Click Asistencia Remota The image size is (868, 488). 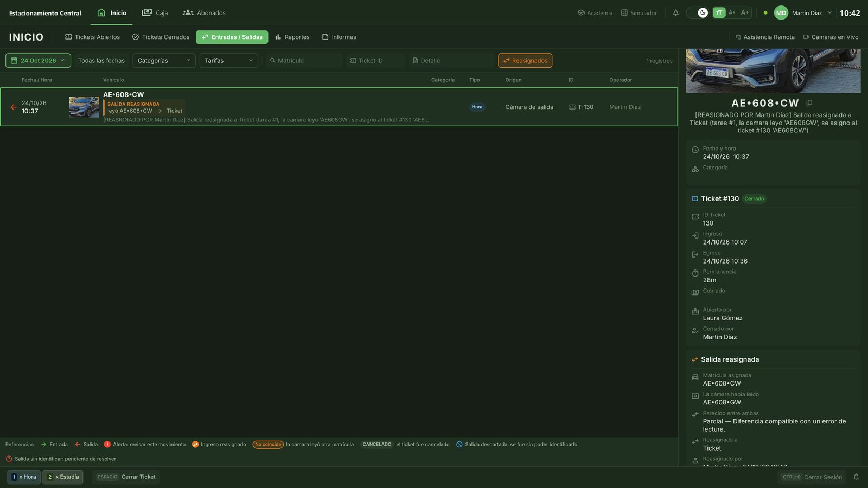[764, 37]
